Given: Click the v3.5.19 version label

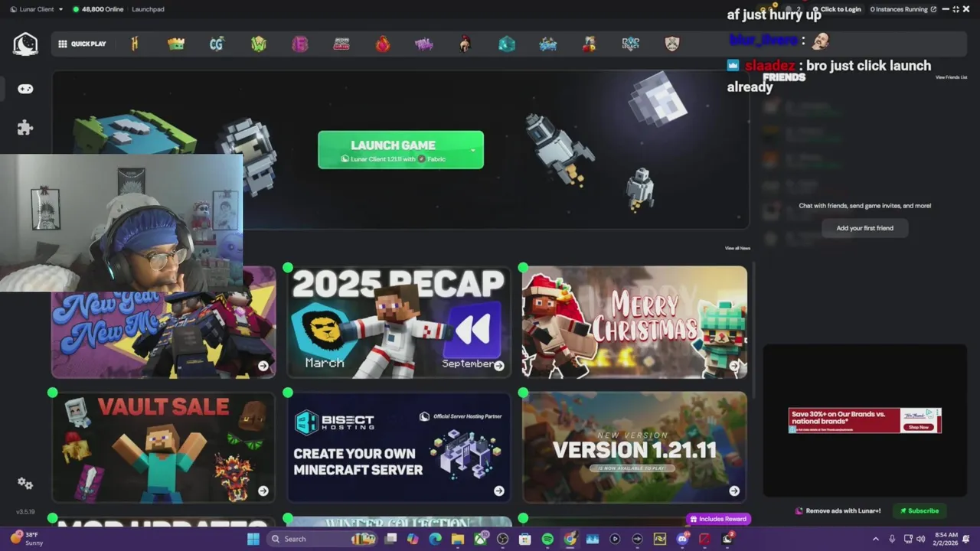Looking at the screenshot, I should (25, 511).
